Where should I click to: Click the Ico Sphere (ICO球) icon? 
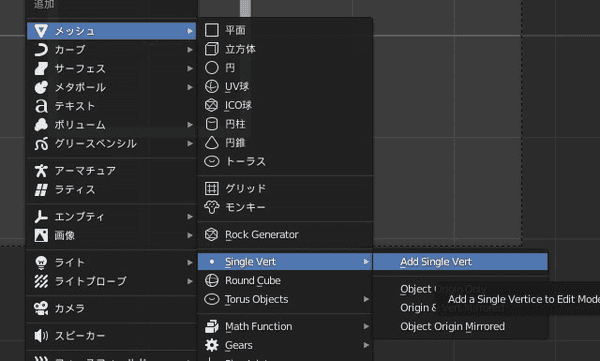[212, 105]
